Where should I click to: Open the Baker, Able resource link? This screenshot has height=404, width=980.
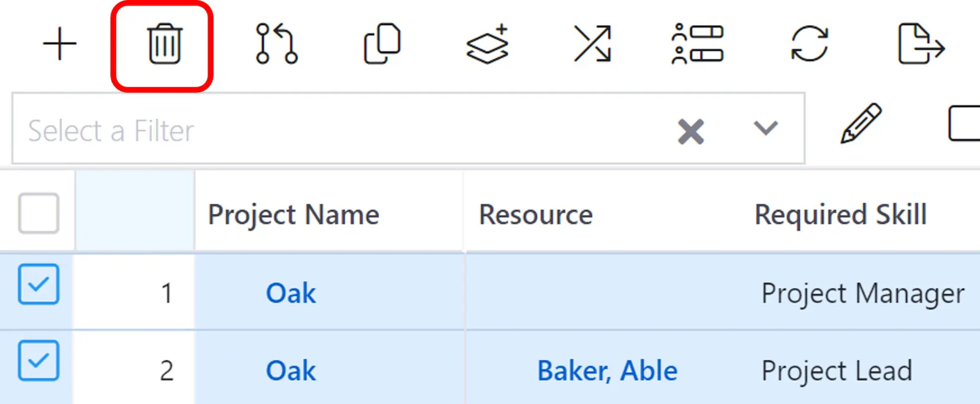[x=608, y=371]
